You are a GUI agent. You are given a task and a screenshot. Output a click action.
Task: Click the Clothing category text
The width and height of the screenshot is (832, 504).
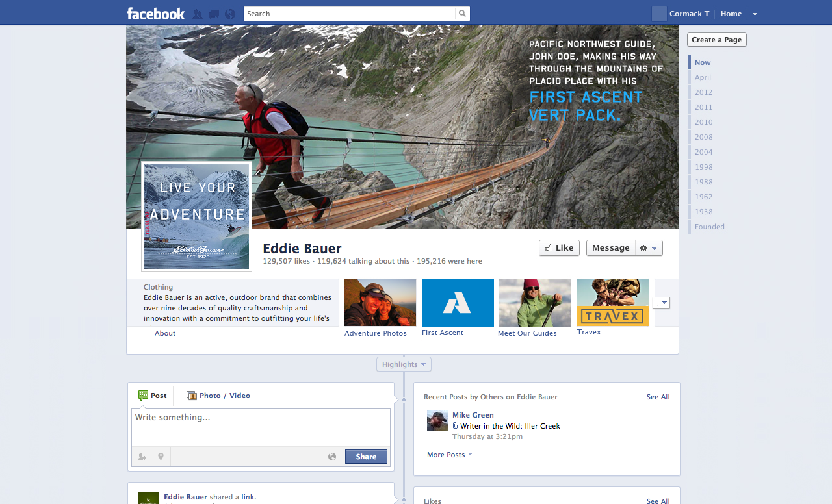158,287
